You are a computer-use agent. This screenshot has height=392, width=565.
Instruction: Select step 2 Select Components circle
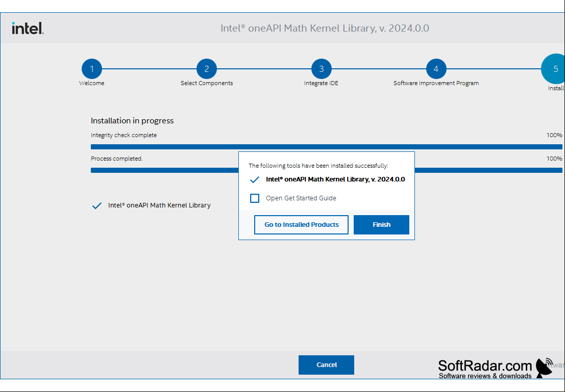point(207,69)
